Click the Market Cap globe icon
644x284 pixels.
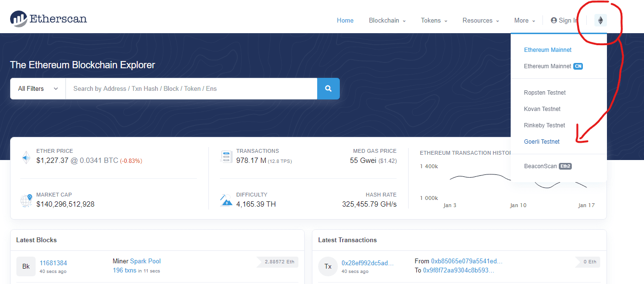26,200
